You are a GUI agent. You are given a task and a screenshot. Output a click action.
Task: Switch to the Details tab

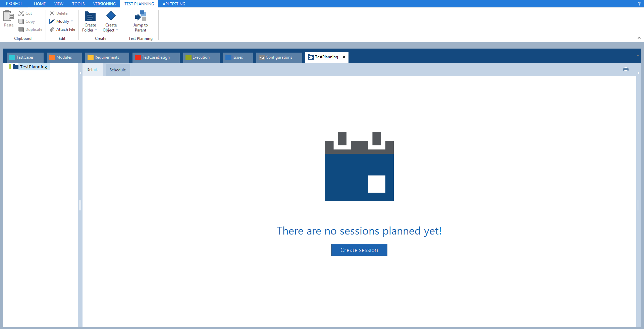point(93,70)
